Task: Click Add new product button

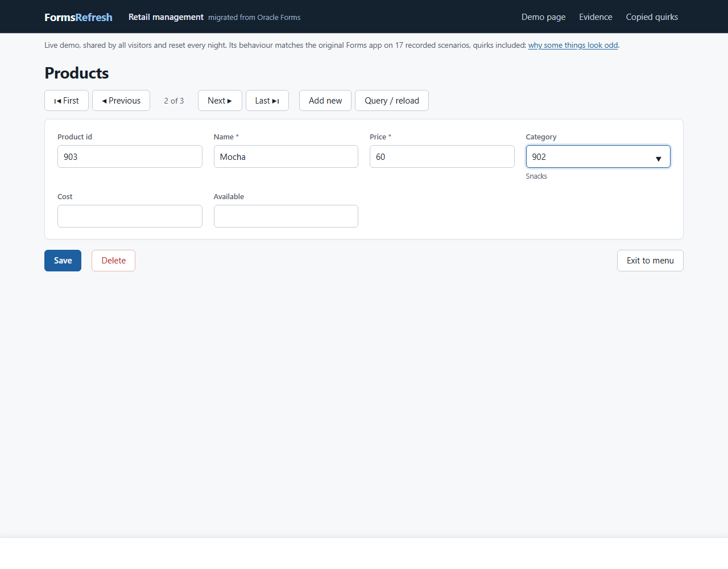Action: point(325,101)
